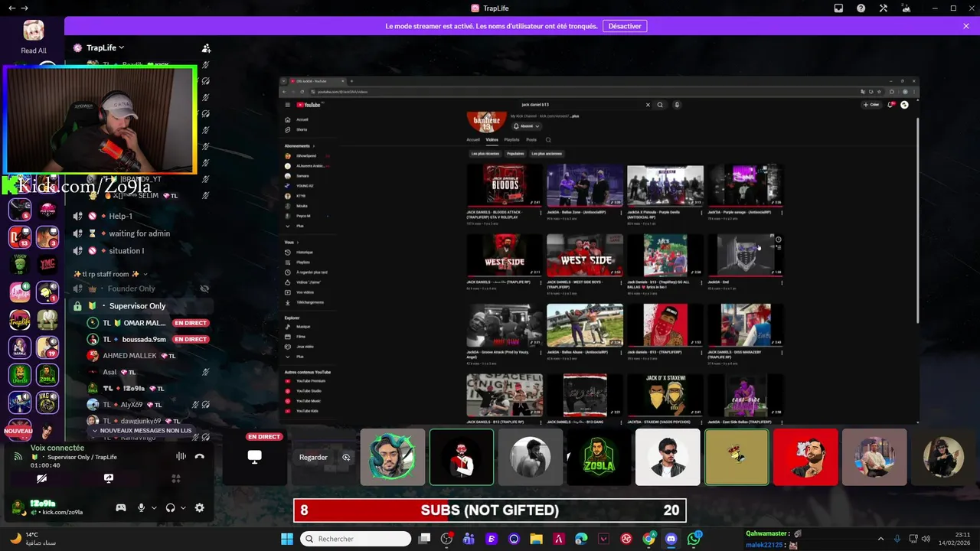Toggle the Founder Only hidden-eye icon
Image resolution: width=980 pixels, height=551 pixels.
[x=204, y=289]
